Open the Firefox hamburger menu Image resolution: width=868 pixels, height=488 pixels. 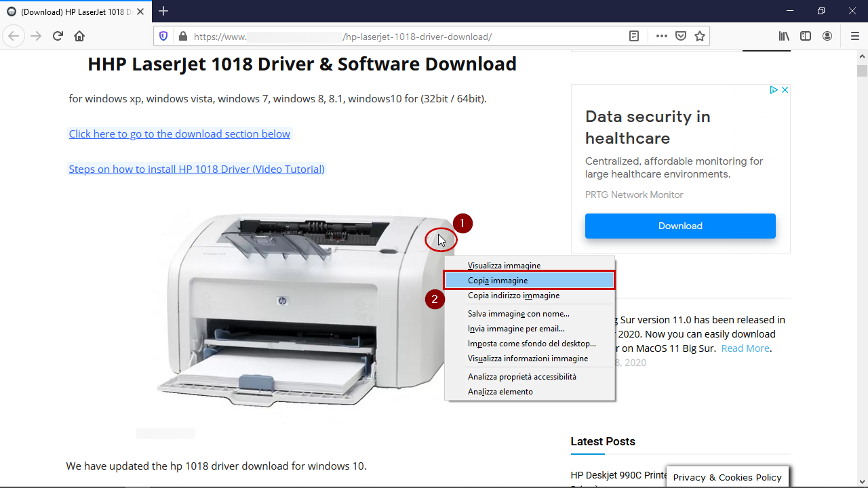coord(854,36)
